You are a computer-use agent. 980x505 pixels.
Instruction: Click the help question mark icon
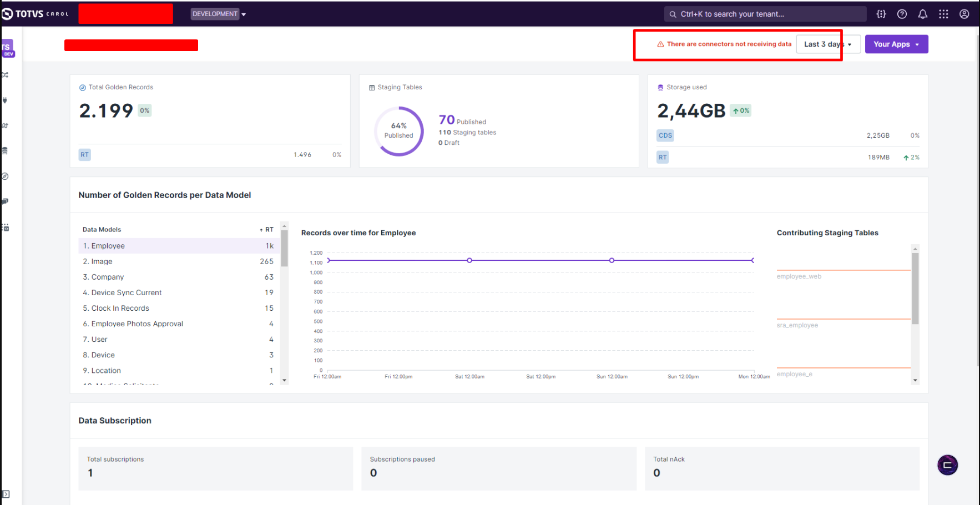pyautogui.click(x=902, y=14)
